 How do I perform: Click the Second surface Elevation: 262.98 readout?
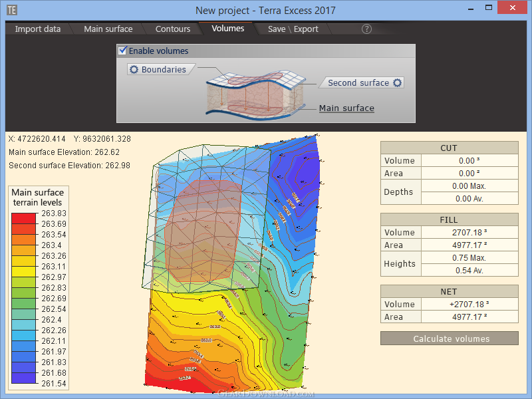(70, 165)
